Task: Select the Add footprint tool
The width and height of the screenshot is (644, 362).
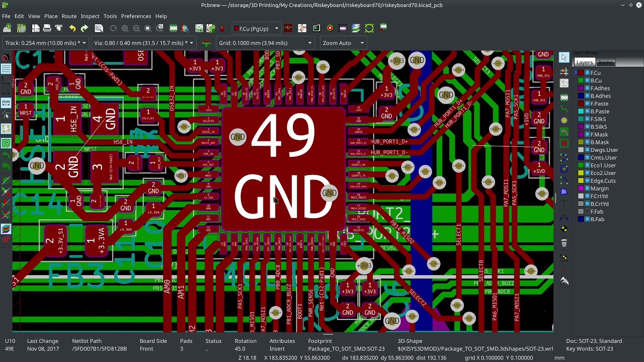Action: [x=564, y=98]
